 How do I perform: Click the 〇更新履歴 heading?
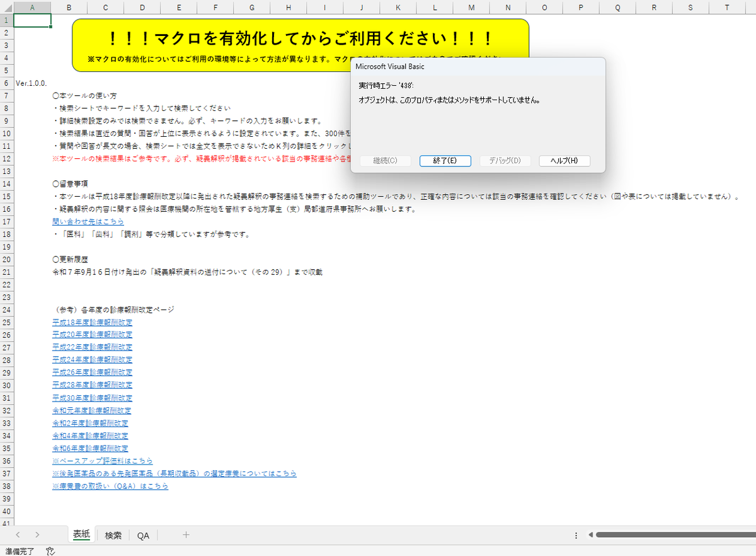pos(70,259)
